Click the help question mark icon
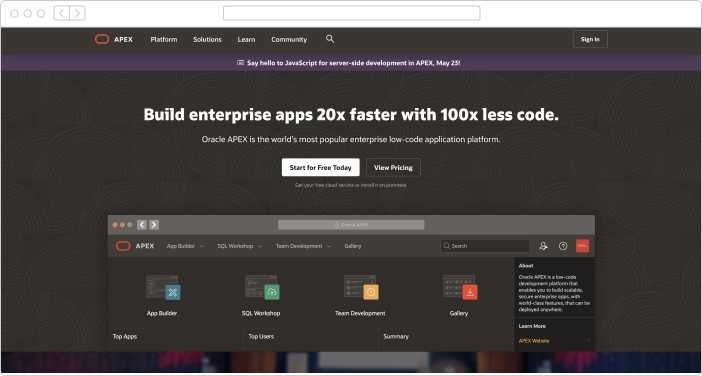Viewport: 702px width, 376px height. click(x=563, y=246)
